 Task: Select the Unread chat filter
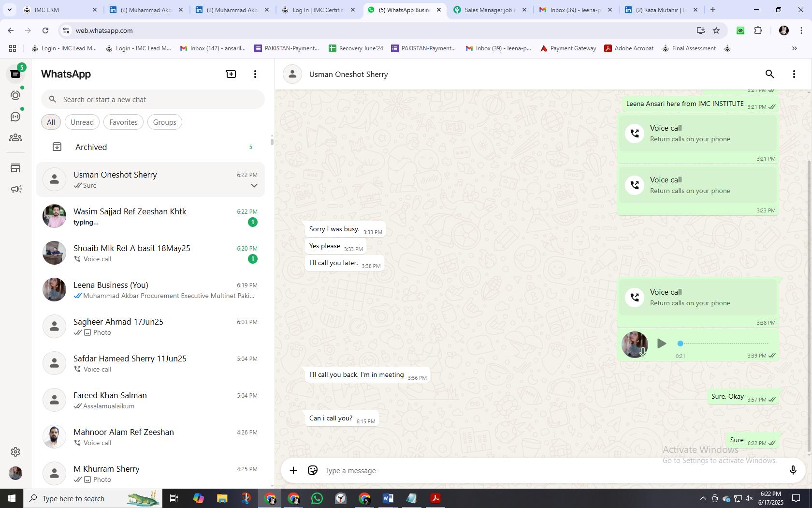82,122
